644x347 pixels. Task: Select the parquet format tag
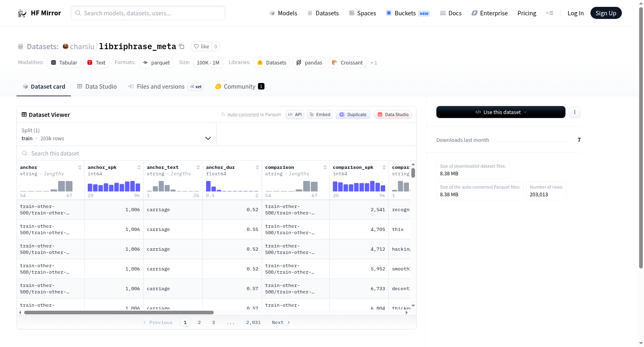point(156,62)
